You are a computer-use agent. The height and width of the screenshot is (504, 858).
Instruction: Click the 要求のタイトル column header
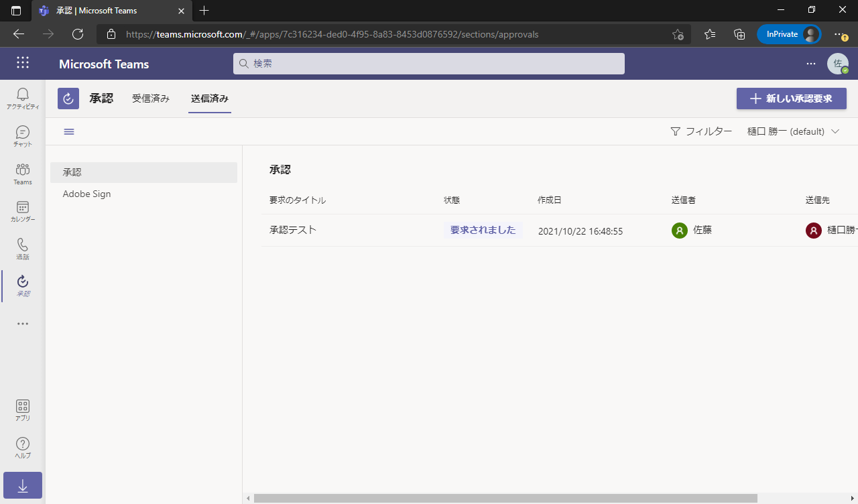point(298,200)
